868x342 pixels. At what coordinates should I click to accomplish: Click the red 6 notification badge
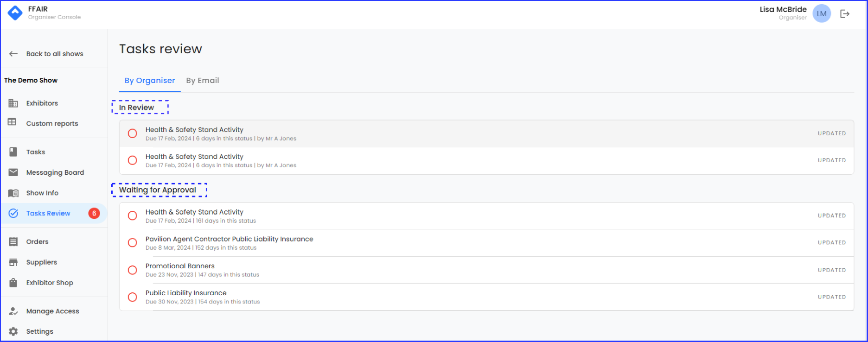point(94,213)
